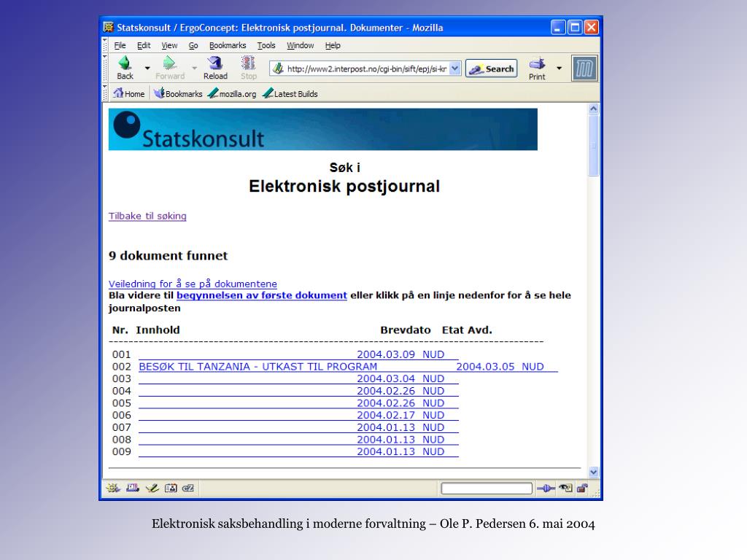Collapse the personal toolbar grippy
747x560 pixels.
[x=105, y=93]
